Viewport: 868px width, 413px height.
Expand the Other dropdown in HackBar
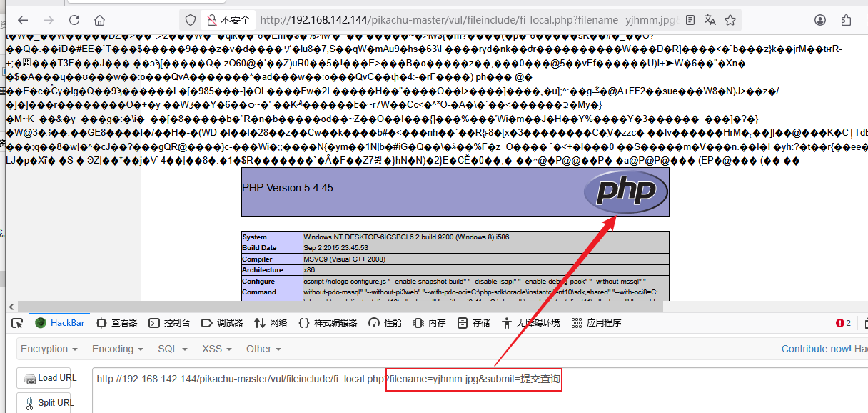click(x=263, y=349)
